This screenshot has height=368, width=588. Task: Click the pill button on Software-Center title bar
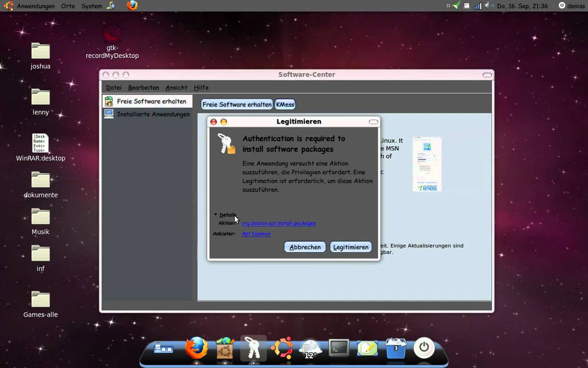[487, 75]
